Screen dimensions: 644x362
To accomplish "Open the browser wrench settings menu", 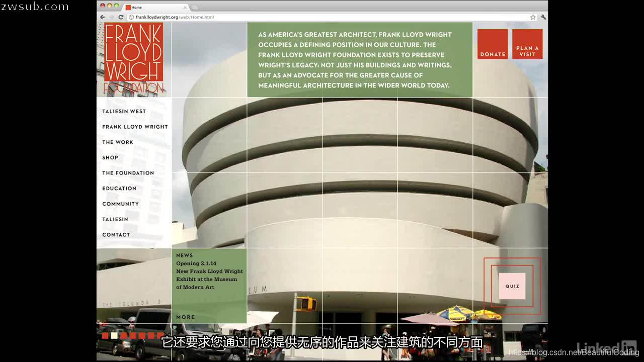I will [543, 17].
